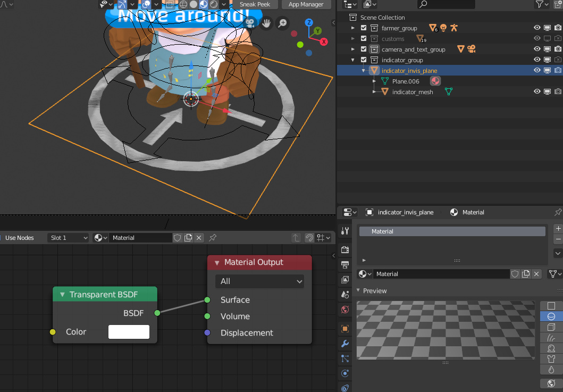Add a new collection in the outliner
563x392 pixels.
pos(559,4)
